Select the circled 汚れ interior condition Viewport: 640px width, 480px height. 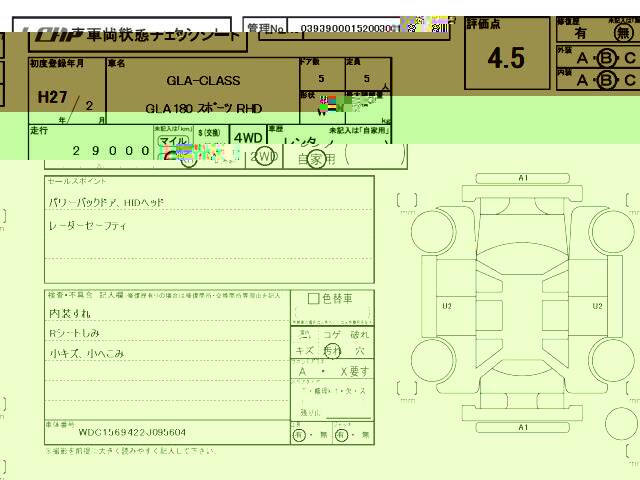(332, 351)
